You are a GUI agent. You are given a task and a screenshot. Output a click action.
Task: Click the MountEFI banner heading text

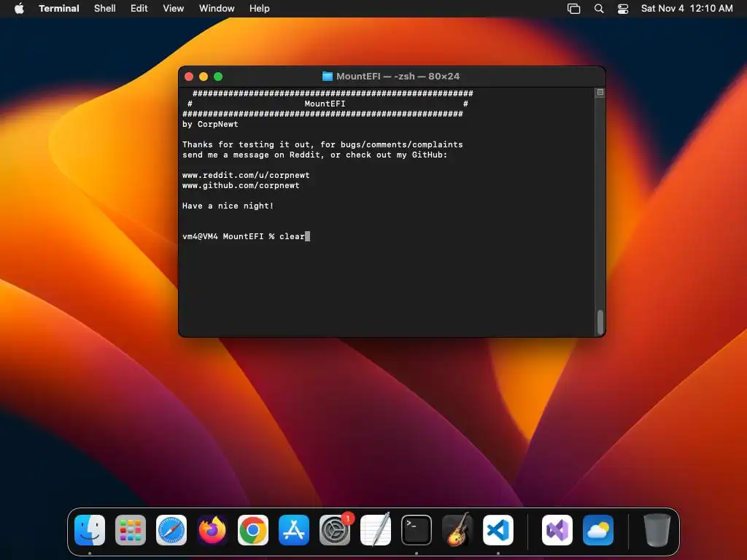point(325,104)
